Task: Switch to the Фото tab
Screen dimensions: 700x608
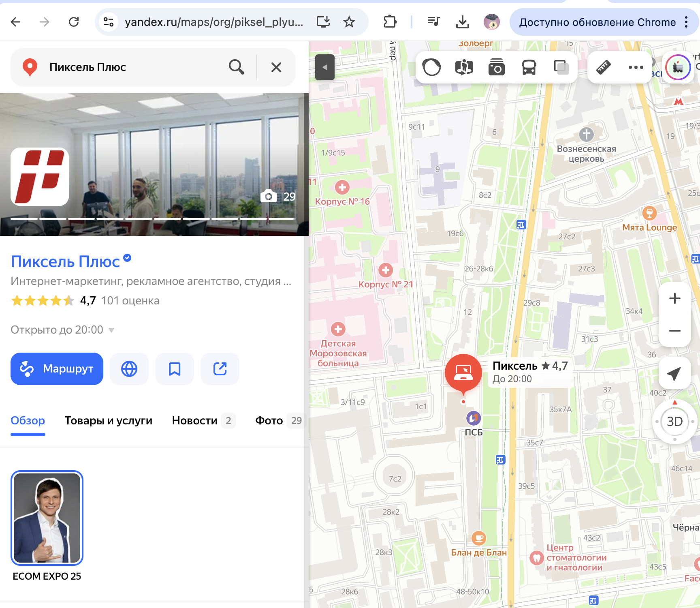Action: (280, 421)
